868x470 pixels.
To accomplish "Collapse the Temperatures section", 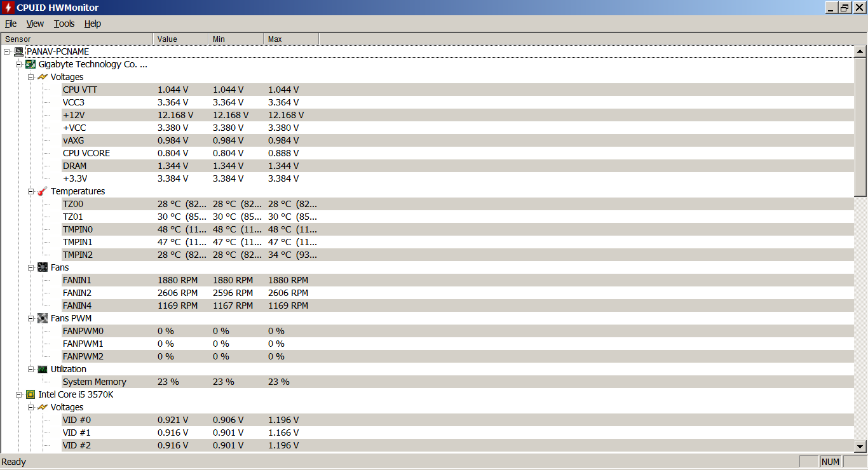I will point(31,191).
